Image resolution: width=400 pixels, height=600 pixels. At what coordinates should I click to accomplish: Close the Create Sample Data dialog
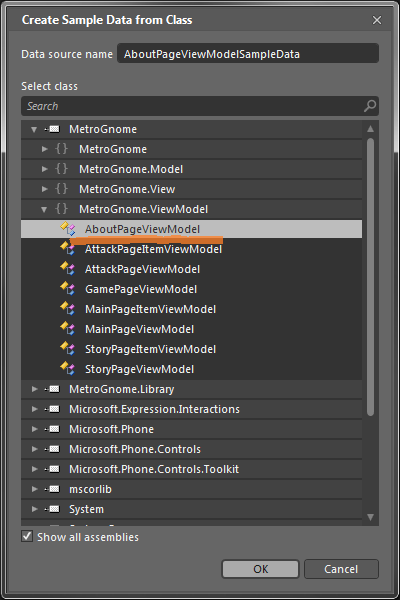(x=377, y=20)
